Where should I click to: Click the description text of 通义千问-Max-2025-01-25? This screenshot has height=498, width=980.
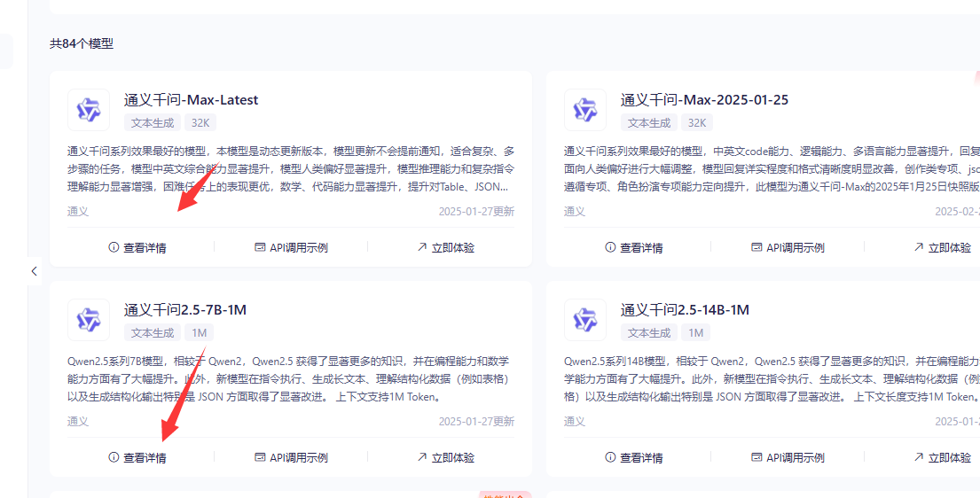pos(772,168)
